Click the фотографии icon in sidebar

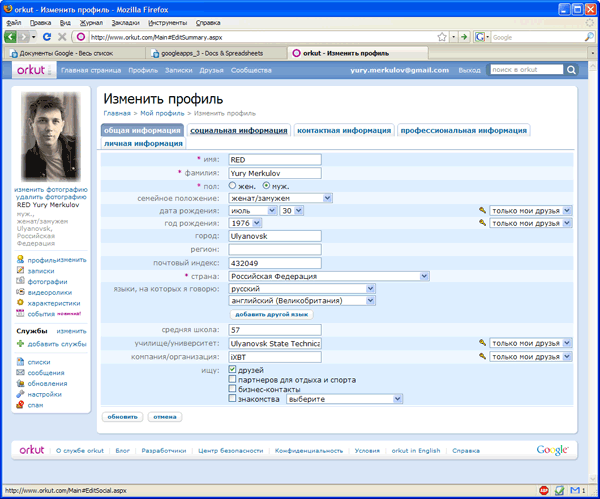(x=20, y=281)
